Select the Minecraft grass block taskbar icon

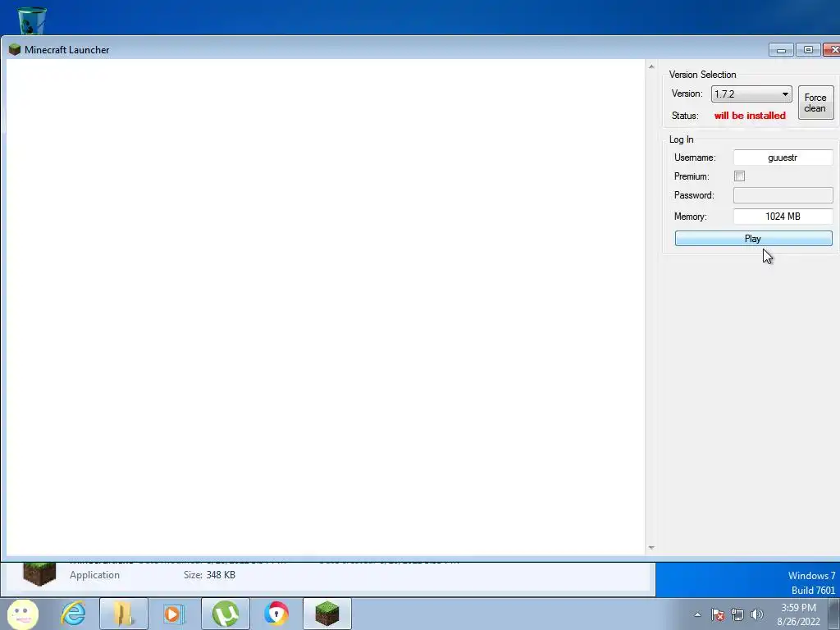326,614
